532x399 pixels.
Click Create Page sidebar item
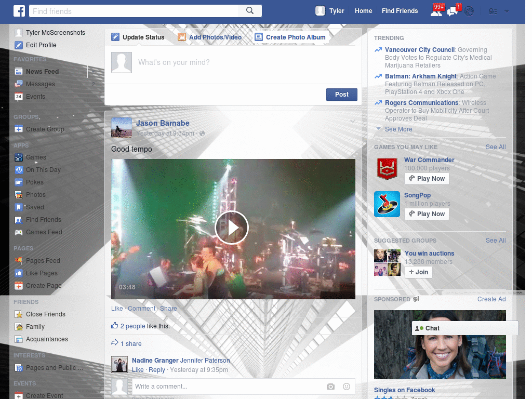pyautogui.click(x=44, y=286)
